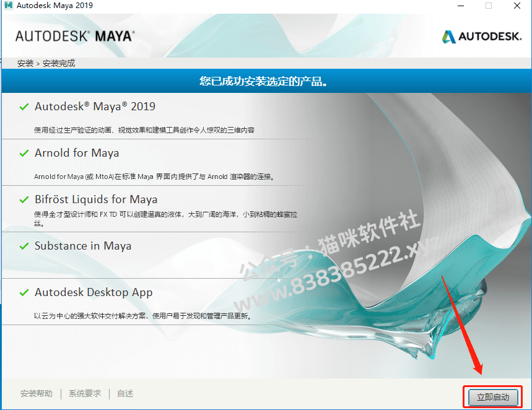Image resolution: width=532 pixels, height=410 pixels.
Task: Minimize the Autodesk Maya 2019 installer window
Action: pos(461,6)
